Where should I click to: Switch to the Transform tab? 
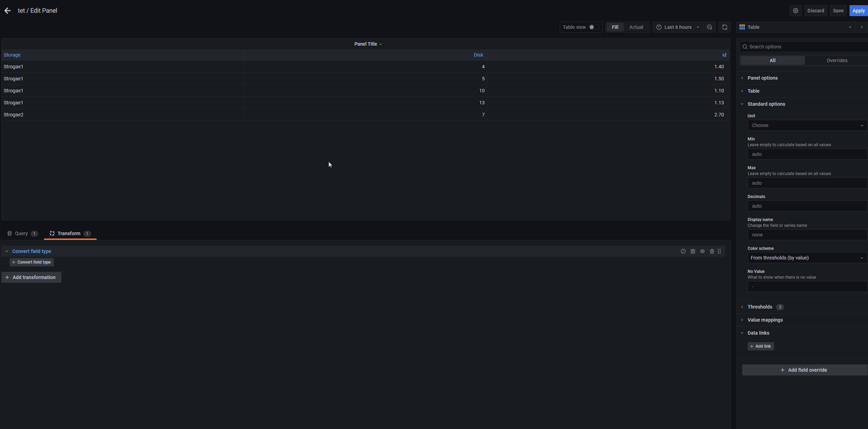pyautogui.click(x=70, y=233)
